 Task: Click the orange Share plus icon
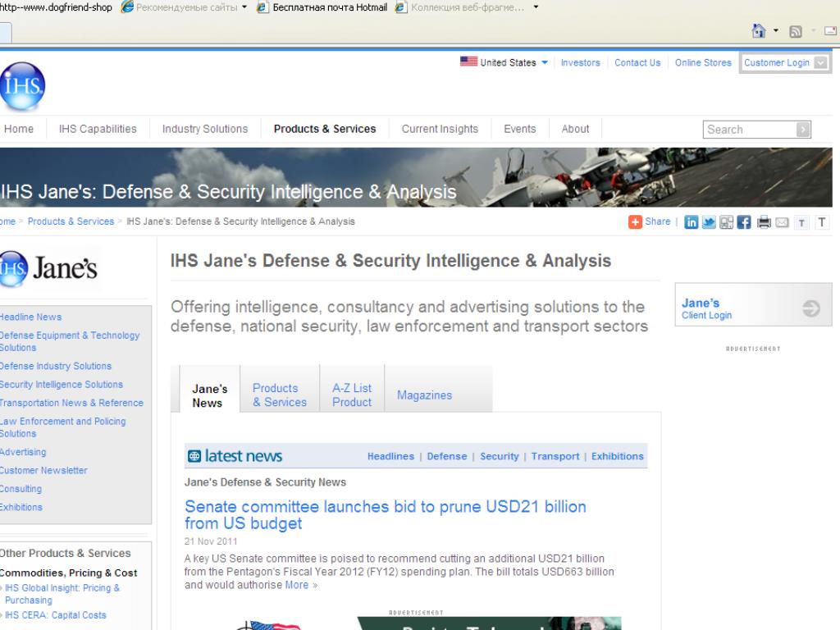[635, 221]
